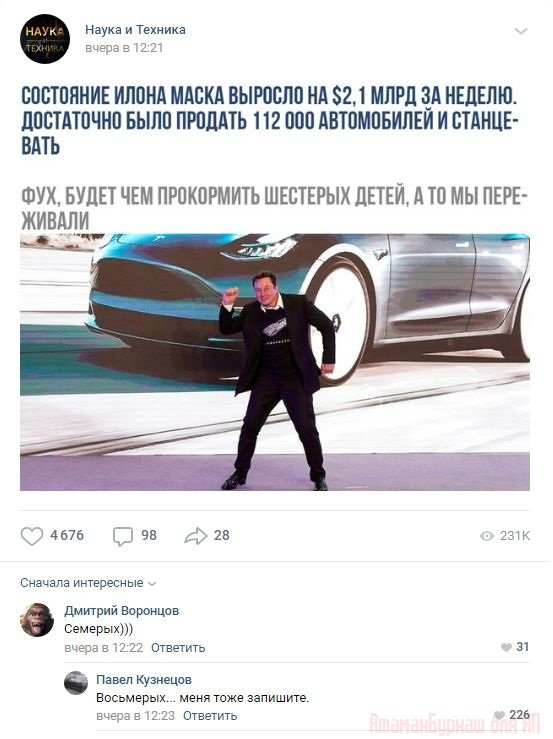Open Наука и Техника community name link
This screenshot has height=739, width=553.
[135, 30]
